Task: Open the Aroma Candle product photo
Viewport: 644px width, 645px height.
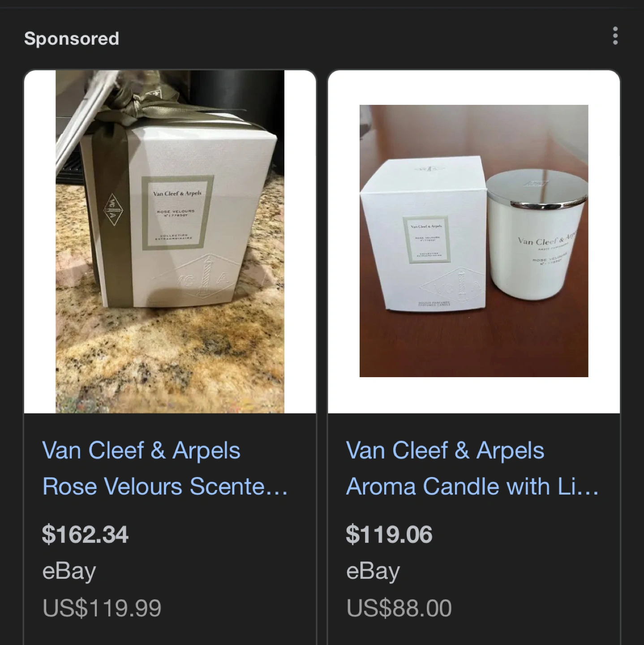Action: coord(474,241)
